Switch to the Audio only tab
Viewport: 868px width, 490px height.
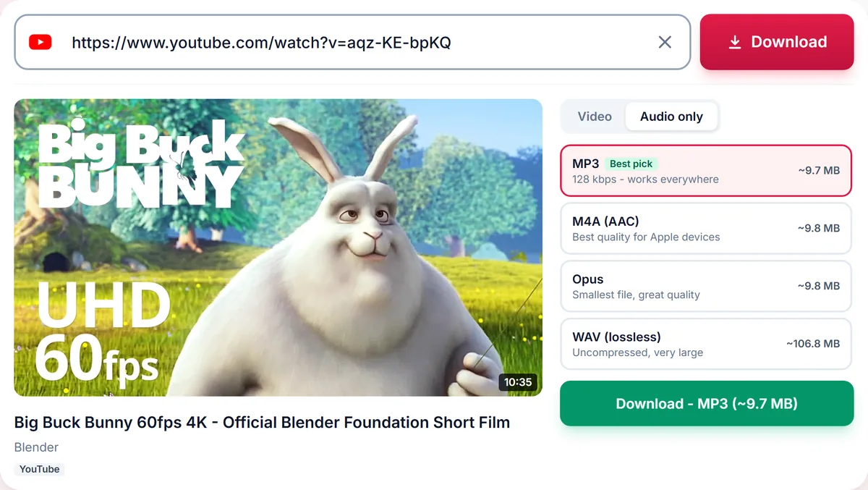tap(671, 117)
